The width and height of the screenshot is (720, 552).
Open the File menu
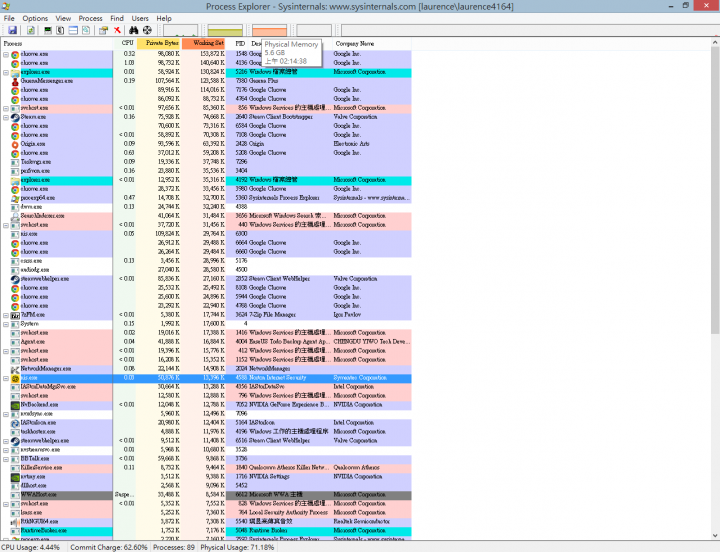(x=9, y=18)
